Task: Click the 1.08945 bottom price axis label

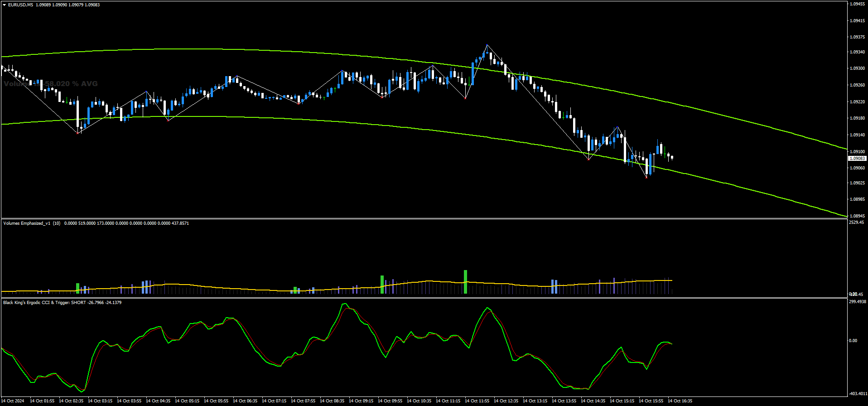Action: (857, 216)
